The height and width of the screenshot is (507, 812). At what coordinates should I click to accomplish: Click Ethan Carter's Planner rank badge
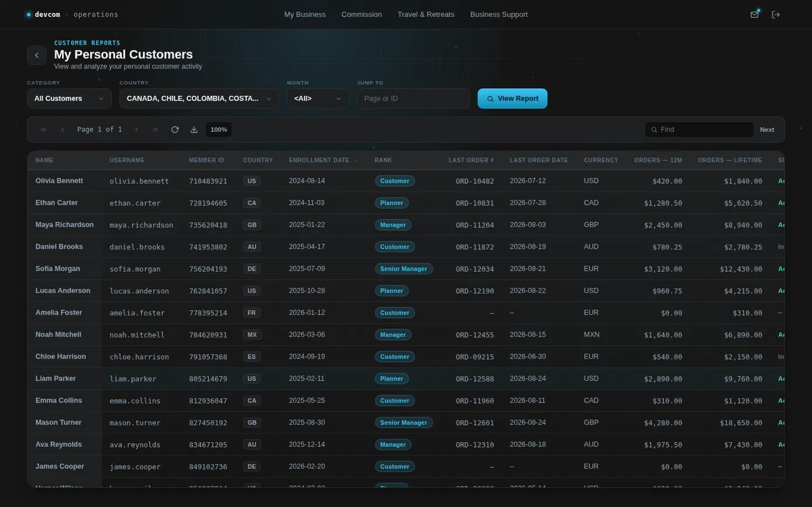coord(392,203)
